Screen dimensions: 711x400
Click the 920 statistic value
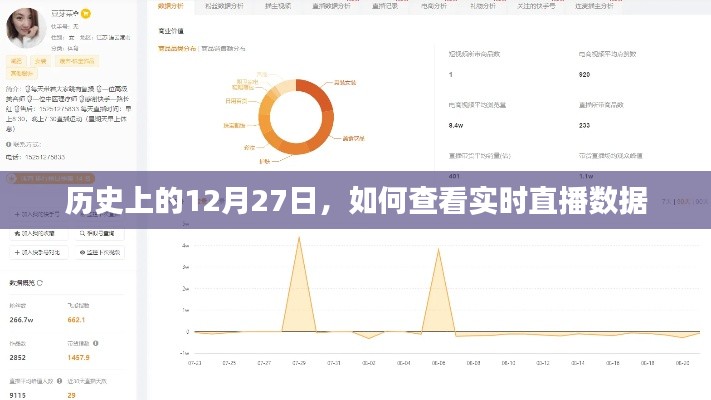pyautogui.click(x=584, y=74)
